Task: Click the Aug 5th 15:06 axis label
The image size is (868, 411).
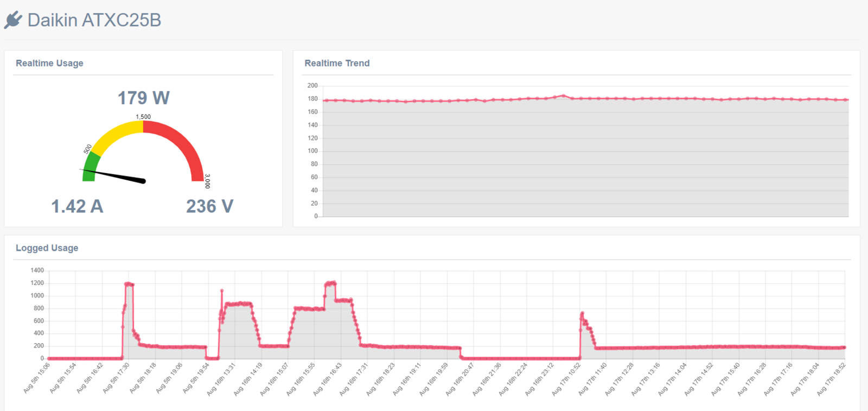Action: point(36,378)
